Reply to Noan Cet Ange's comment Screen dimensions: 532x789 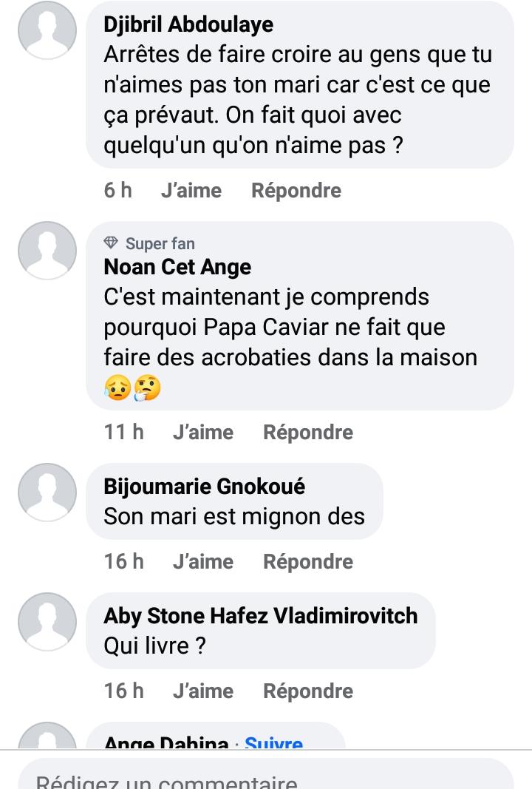pyautogui.click(x=307, y=433)
